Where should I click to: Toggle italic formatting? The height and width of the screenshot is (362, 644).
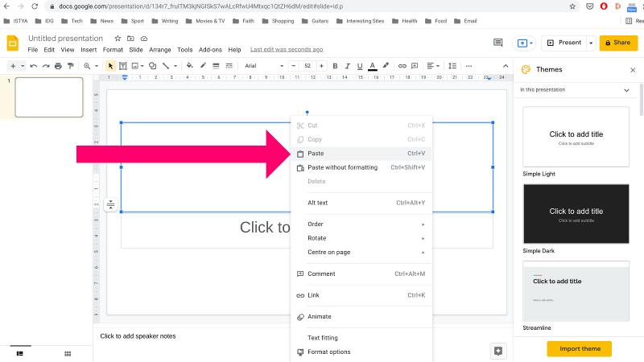[x=348, y=66]
